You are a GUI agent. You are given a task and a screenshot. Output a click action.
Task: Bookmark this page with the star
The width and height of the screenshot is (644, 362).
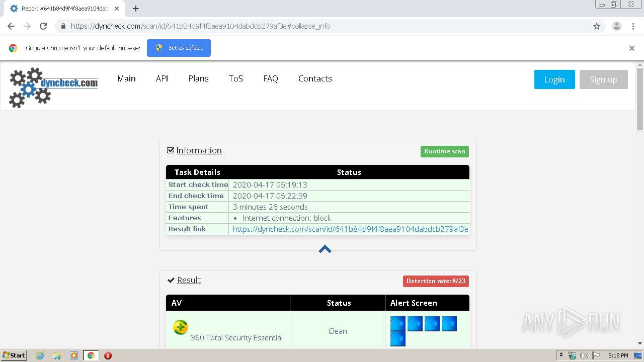click(597, 26)
